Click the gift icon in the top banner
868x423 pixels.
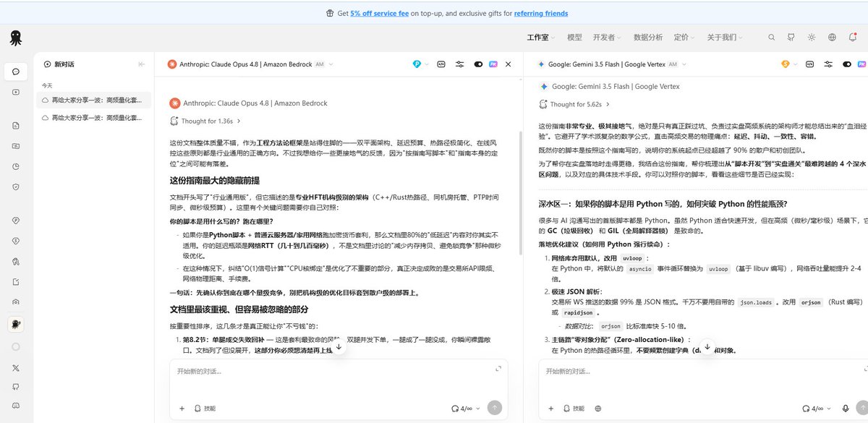point(331,13)
